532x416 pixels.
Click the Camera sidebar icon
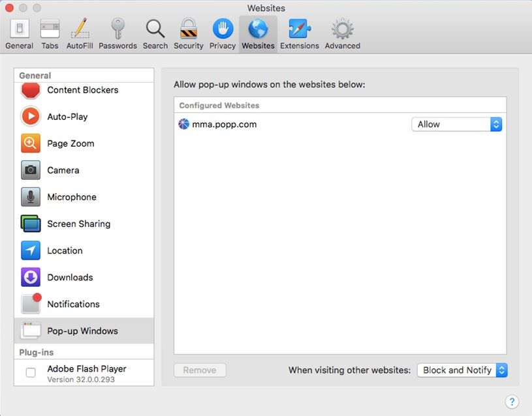(31, 170)
